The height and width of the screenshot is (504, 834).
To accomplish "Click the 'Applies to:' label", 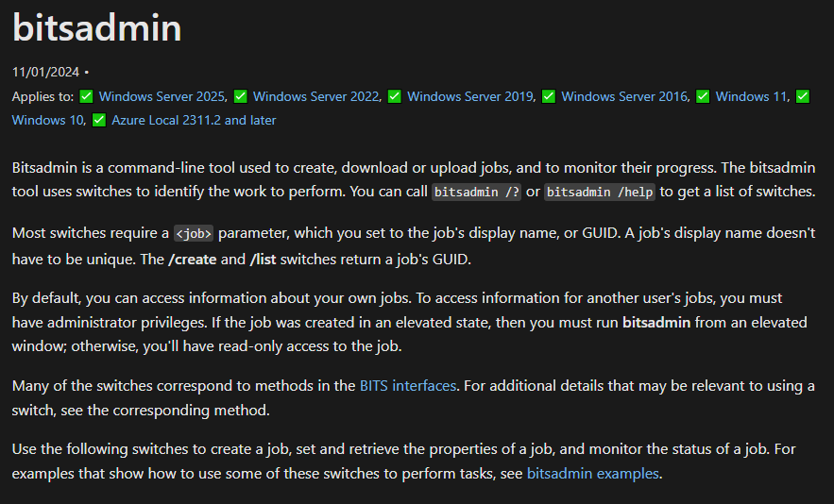I will [43, 97].
